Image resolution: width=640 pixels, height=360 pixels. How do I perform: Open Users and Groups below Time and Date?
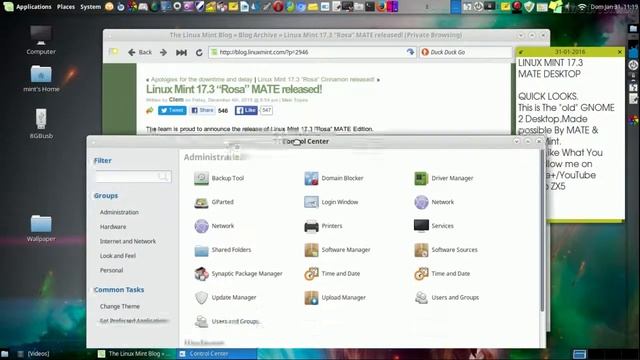[447, 298]
